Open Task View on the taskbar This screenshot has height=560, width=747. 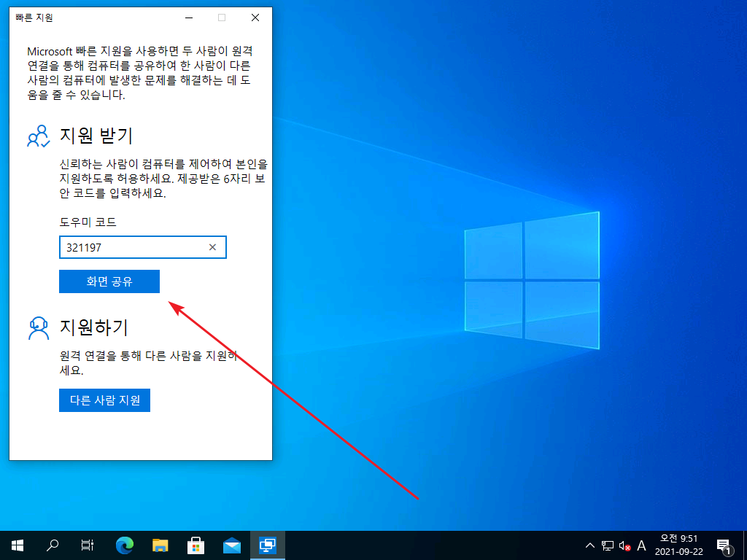click(88, 545)
